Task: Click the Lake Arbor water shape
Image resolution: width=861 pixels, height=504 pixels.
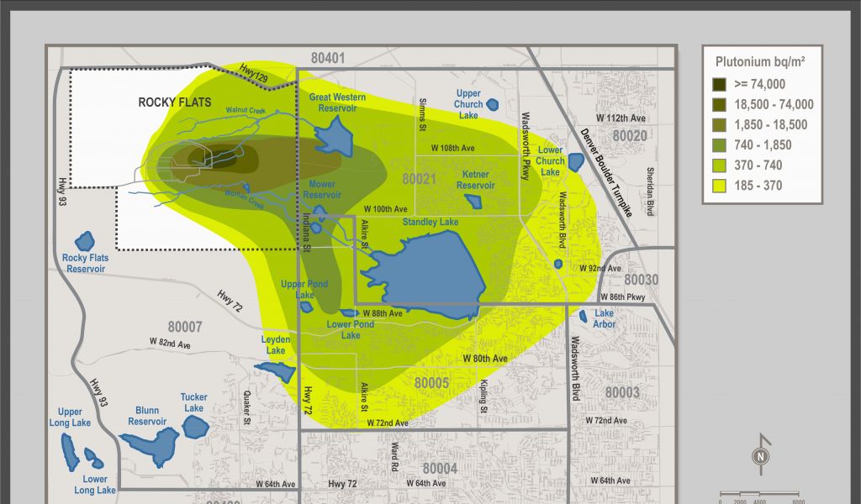Action: click(x=583, y=316)
